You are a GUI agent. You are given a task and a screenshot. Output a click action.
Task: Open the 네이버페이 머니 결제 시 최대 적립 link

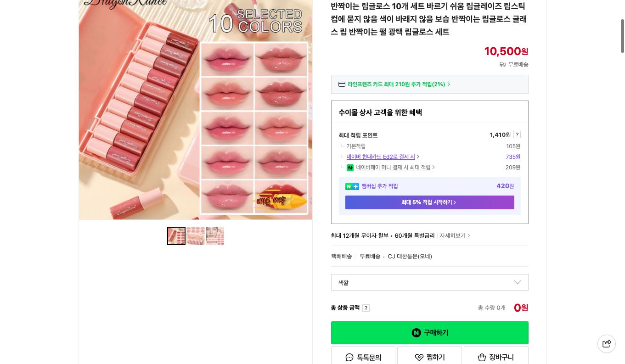click(393, 167)
